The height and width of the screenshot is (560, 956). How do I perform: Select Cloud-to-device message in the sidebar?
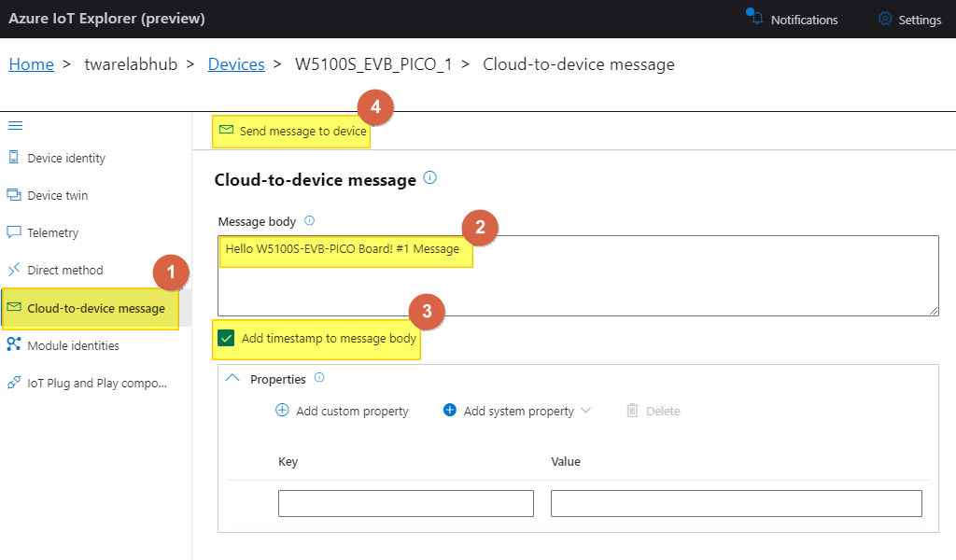[x=94, y=308]
